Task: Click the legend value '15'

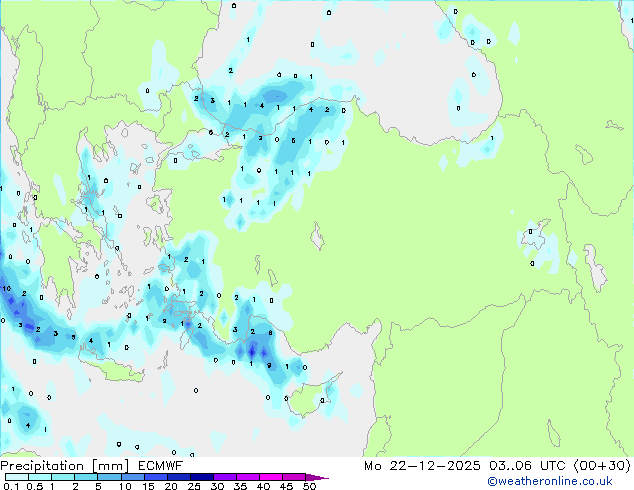Action: click(148, 486)
